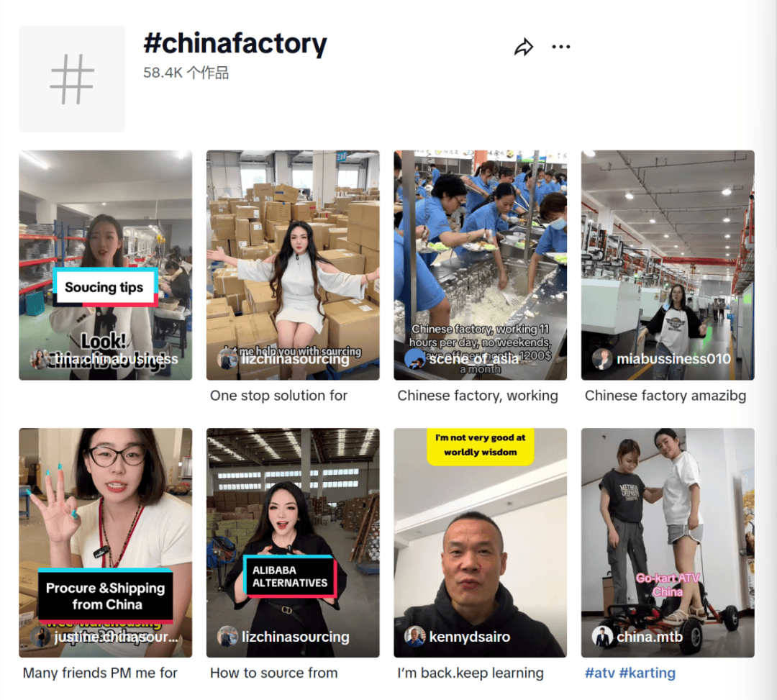Click caption 'One stop solution for'
The image size is (777, 700).
pos(278,396)
